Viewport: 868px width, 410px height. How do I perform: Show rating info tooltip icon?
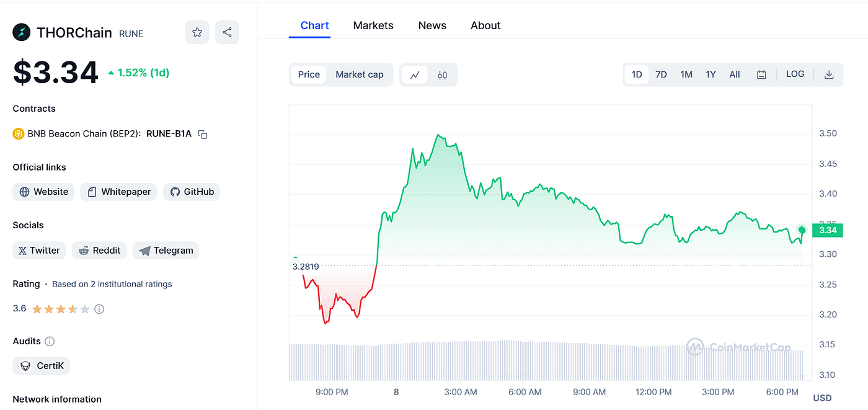99,309
